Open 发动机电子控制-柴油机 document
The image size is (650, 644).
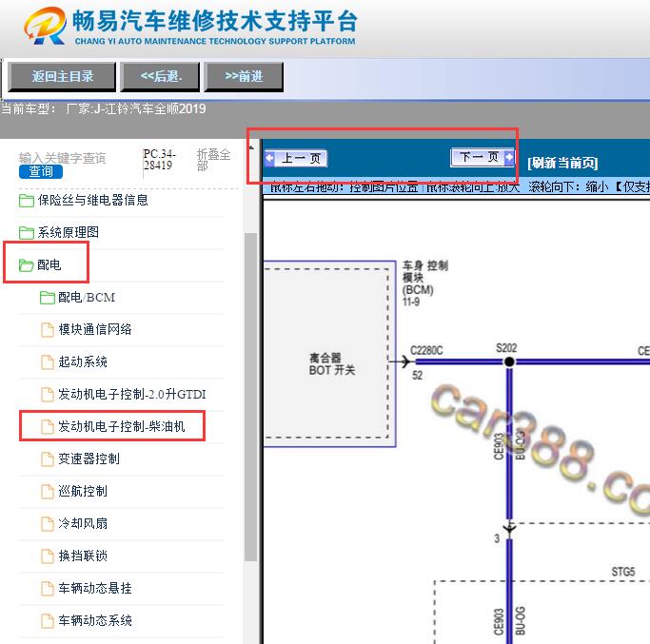122,426
